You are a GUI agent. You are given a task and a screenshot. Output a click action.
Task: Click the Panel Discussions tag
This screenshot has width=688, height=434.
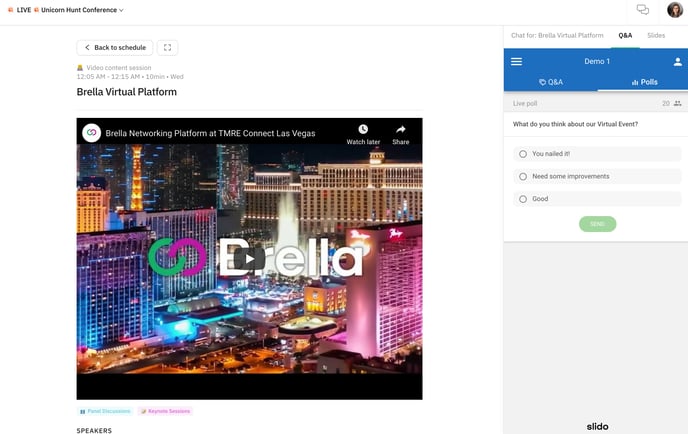coord(105,411)
